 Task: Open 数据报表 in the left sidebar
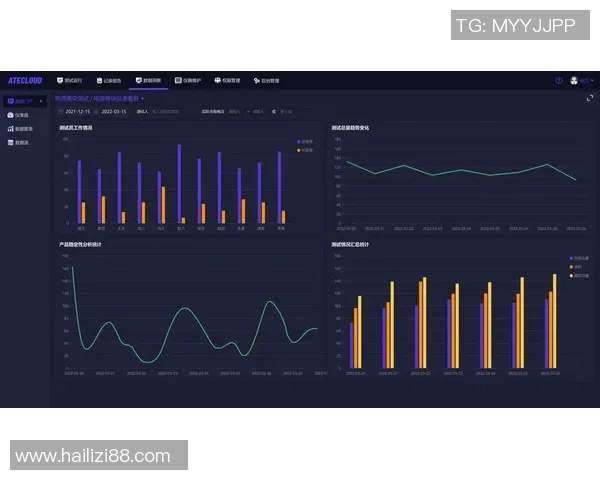[20, 129]
